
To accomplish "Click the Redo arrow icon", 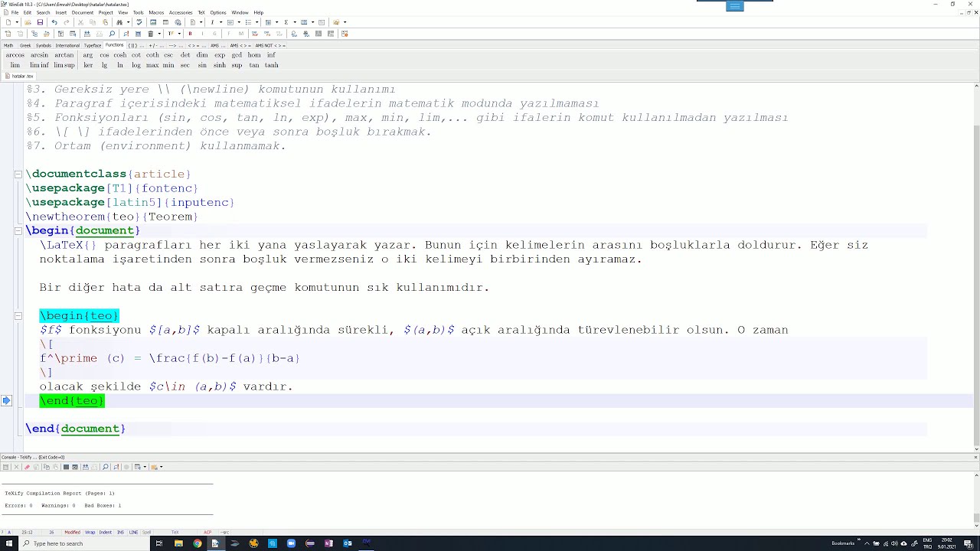I will (67, 22).
